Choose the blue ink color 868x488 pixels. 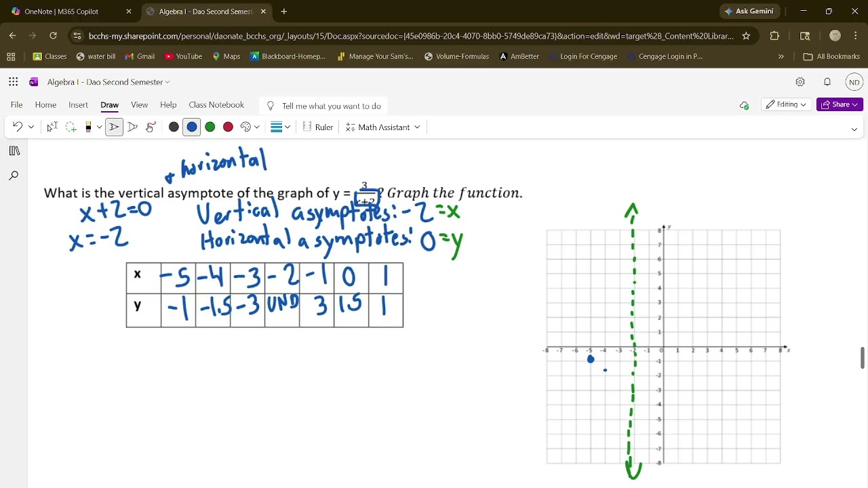[x=192, y=127]
